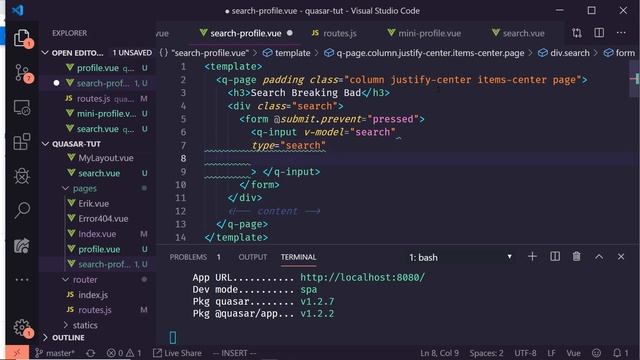The image size is (640, 360).
Task: Click 'div.search' in the breadcrumb
Action: [569, 53]
